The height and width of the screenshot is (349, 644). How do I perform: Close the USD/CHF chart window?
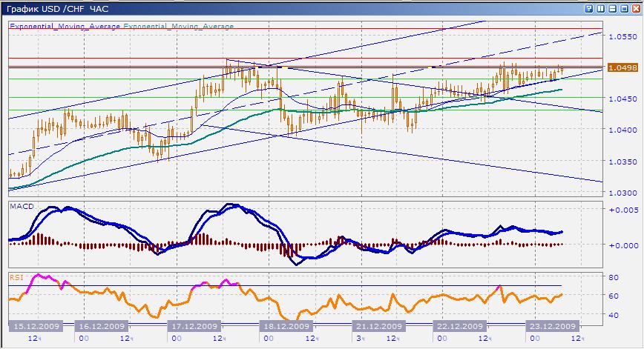click(x=634, y=7)
